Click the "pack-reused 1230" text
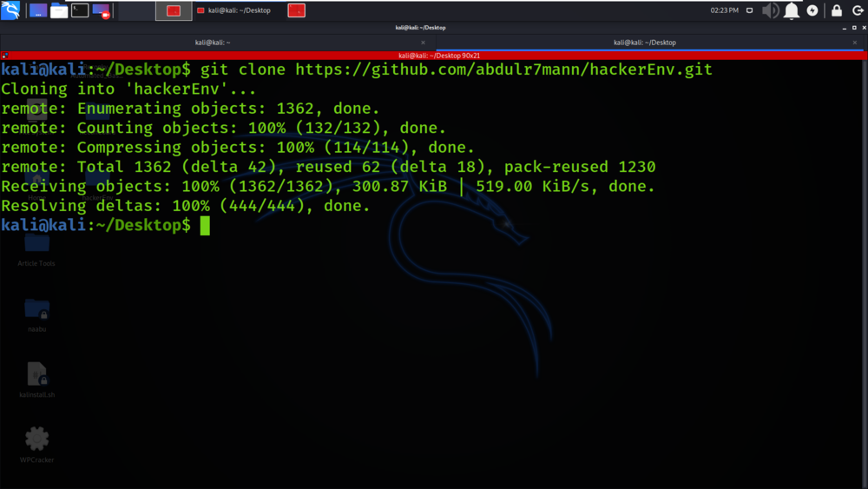Image resolution: width=868 pixels, height=489 pixels. click(x=580, y=168)
